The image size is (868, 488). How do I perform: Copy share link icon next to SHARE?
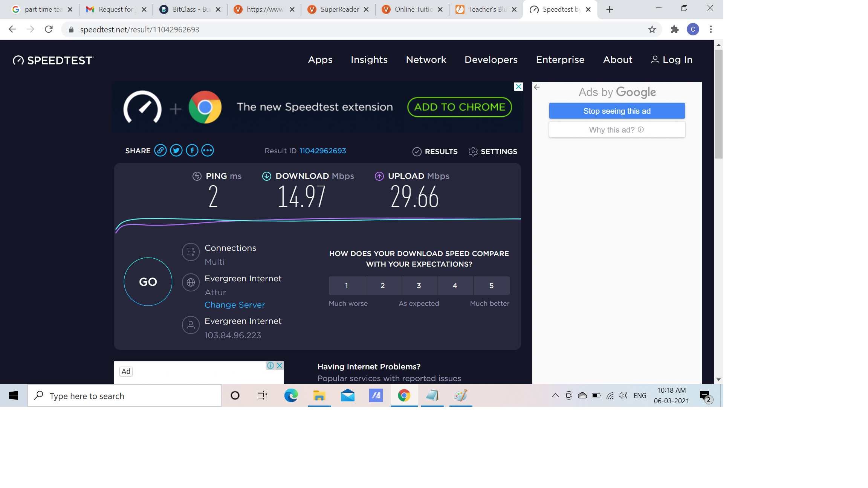[x=160, y=151]
